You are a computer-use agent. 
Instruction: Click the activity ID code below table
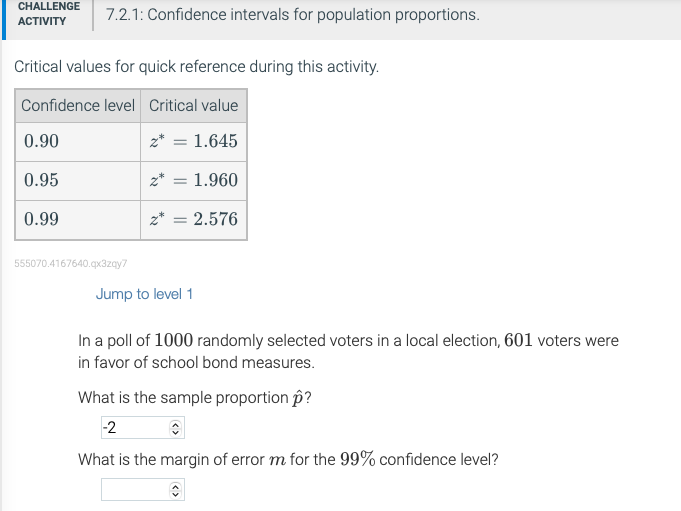[71, 264]
